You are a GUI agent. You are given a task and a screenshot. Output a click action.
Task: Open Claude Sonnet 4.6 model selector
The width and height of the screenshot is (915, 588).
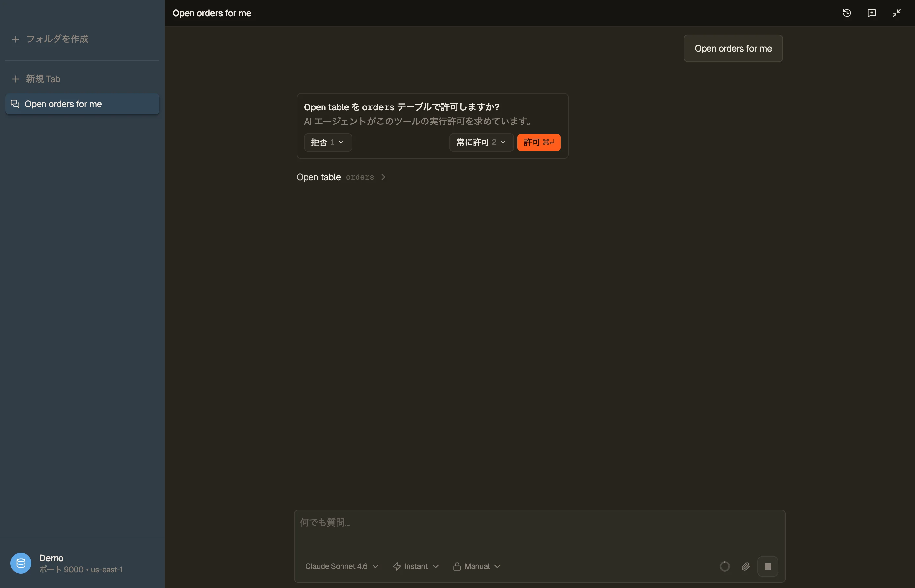coord(342,566)
